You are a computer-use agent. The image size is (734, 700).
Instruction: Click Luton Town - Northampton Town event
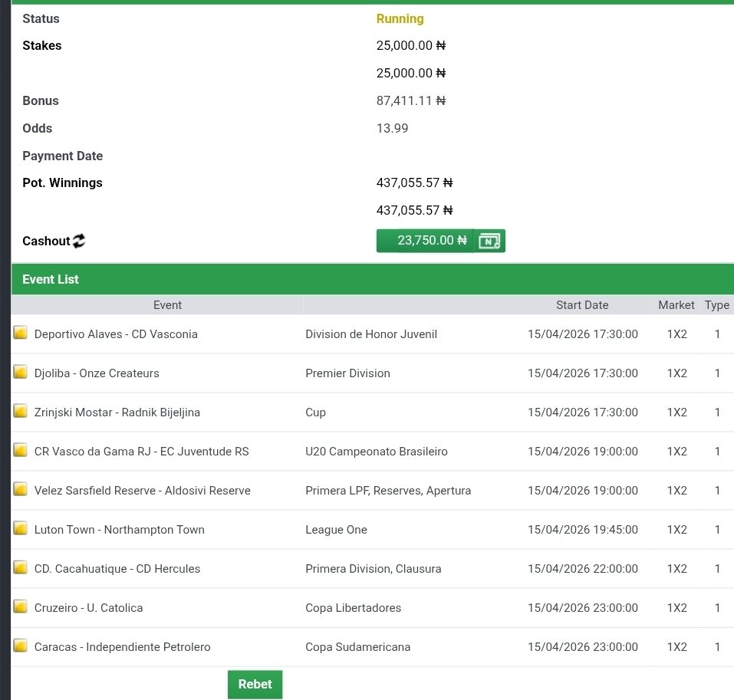click(x=120, y=530)
